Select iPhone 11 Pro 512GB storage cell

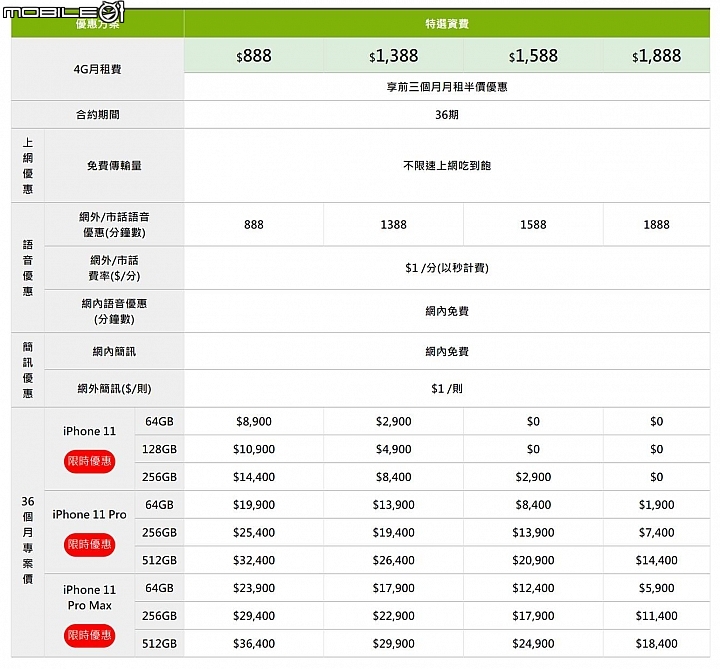point(159,560)
